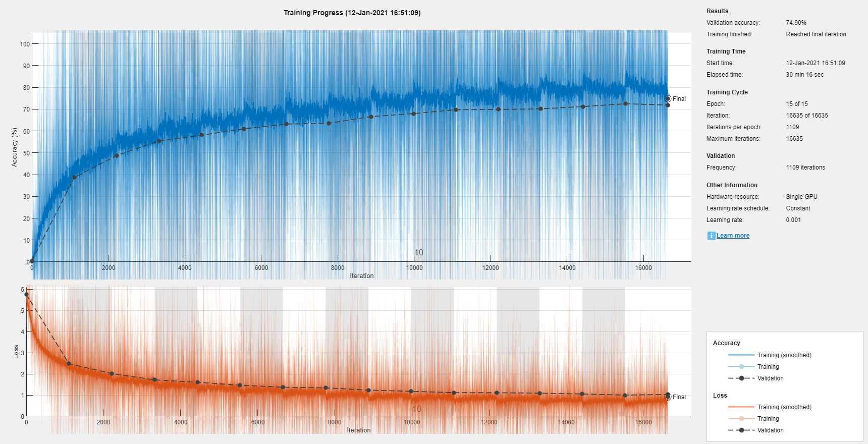Click the info icon beside Learn more

711,236
